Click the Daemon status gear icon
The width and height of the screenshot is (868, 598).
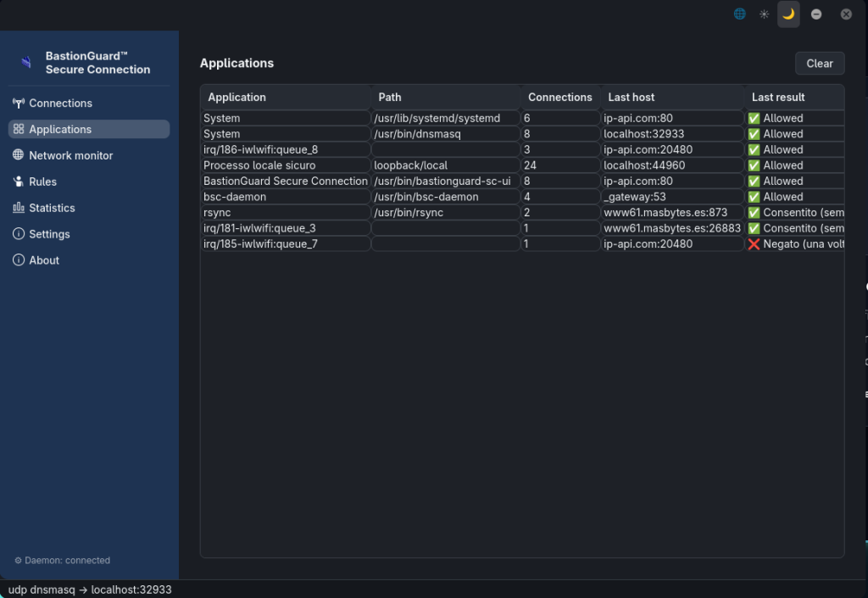click(x=18, y=561)
